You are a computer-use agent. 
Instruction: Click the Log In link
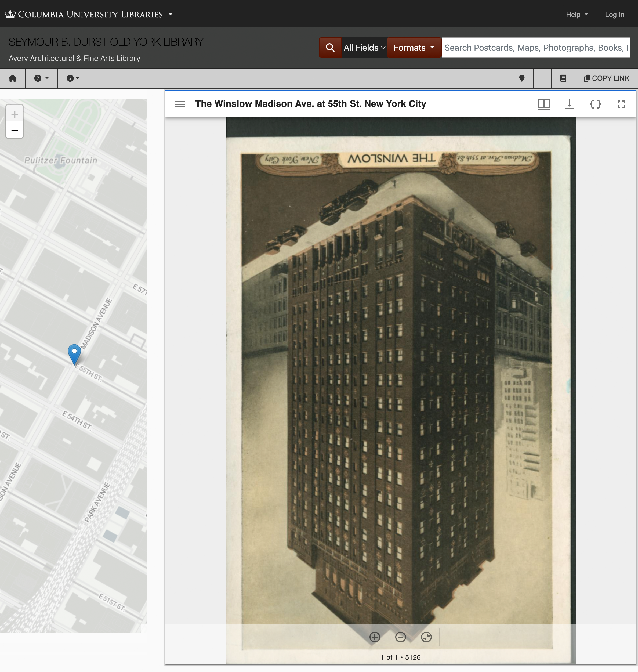coord(615,15)
